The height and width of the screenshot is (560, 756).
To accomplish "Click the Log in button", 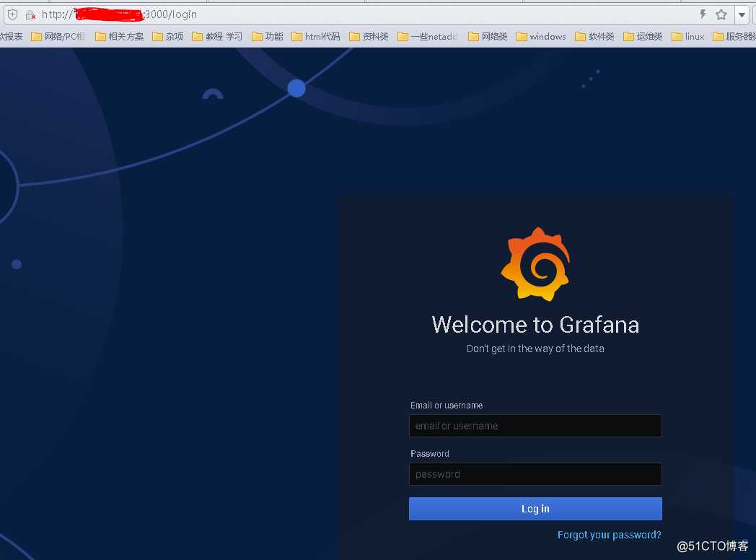I will point(535,509).
